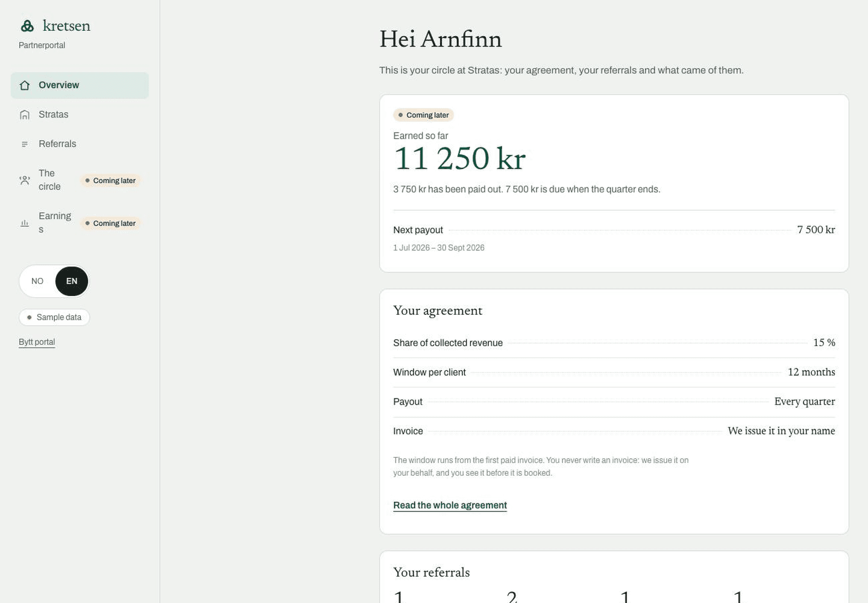Click the Earnings bar chart icon
Screen dimensions: 868x603
pos(25,223)
